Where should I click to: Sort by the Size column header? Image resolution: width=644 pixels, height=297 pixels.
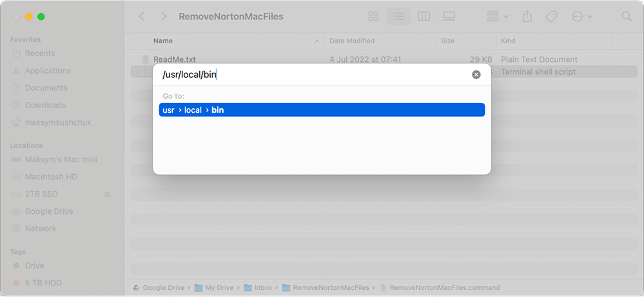tap(447, 41)
